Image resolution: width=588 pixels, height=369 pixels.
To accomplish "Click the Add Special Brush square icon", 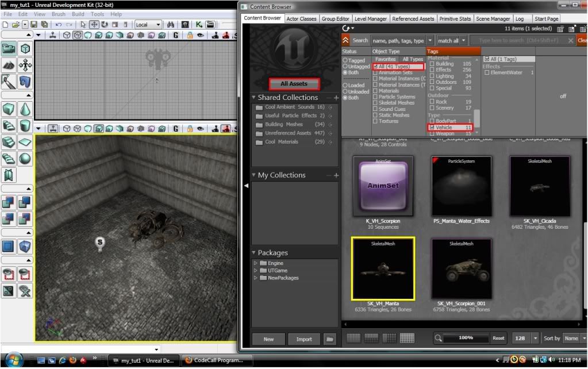I will click(x=9, y=247).
